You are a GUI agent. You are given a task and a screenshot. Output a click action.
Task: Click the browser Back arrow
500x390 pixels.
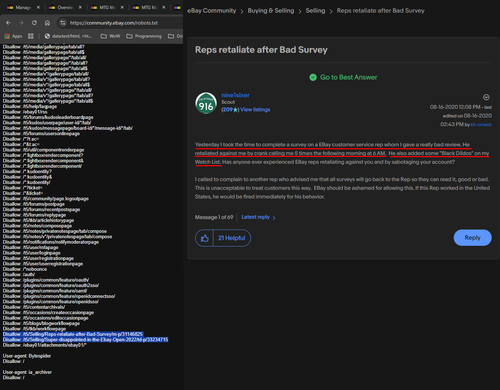(x=8, y=23)
